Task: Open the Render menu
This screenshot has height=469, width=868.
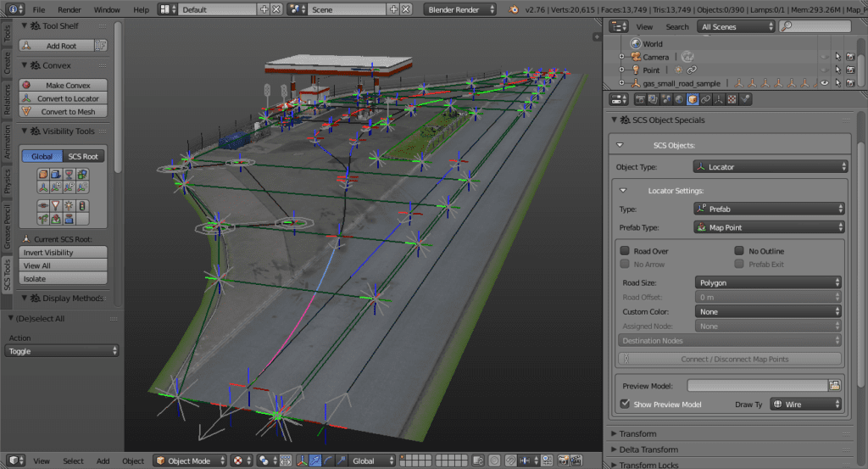Action: click(70, 9)
